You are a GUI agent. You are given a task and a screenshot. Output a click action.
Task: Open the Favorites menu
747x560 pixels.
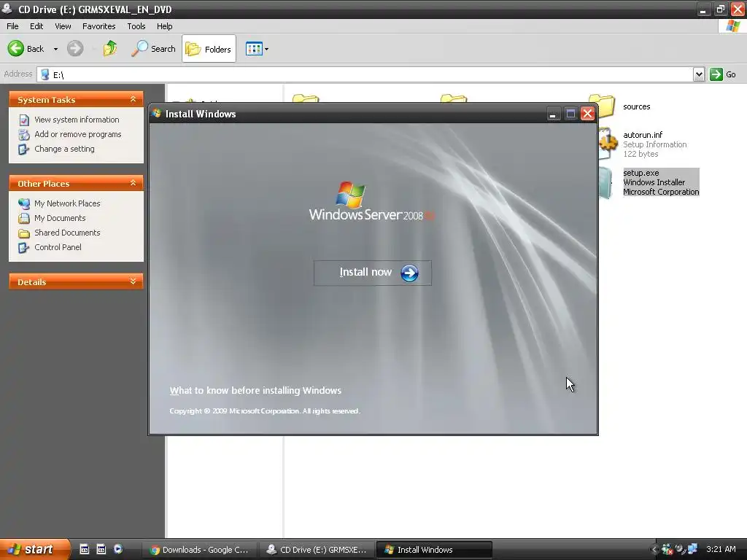(x=98, y=26)
